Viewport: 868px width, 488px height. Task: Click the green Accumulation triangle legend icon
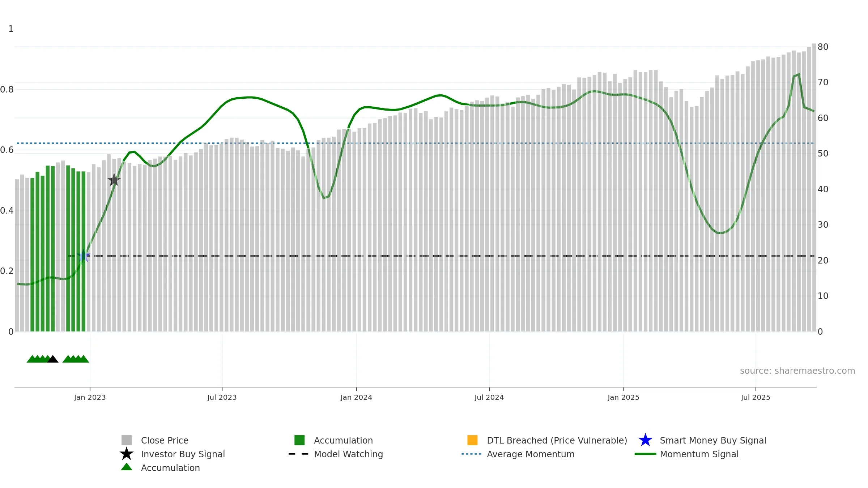tap(126, 467)
